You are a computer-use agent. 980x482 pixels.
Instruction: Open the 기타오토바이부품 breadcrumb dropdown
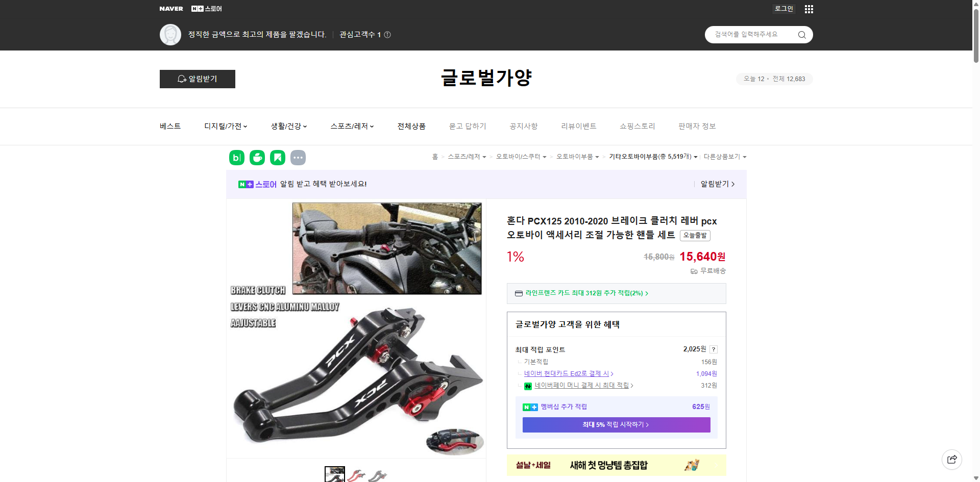(697, 157)
